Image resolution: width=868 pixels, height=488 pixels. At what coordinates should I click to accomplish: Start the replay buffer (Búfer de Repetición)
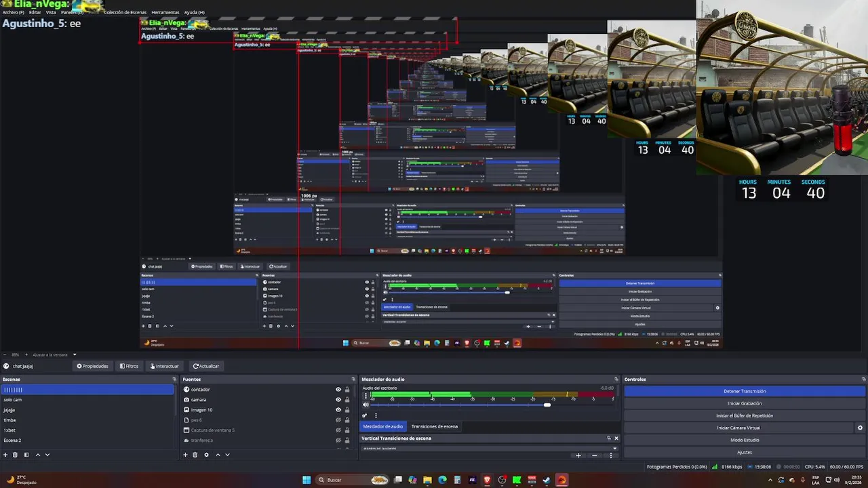(x=745, y=415)
